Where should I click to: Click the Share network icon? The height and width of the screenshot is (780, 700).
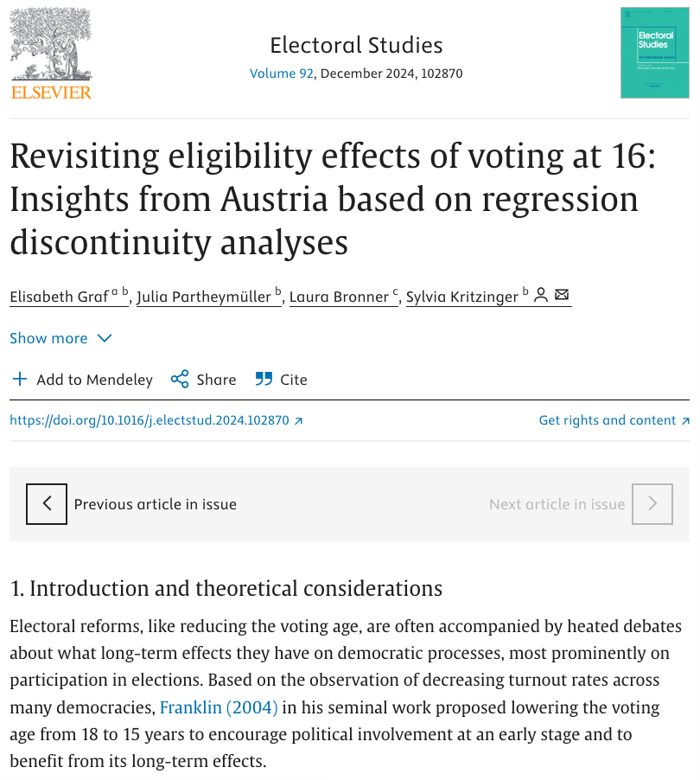(x=180, y=380)
